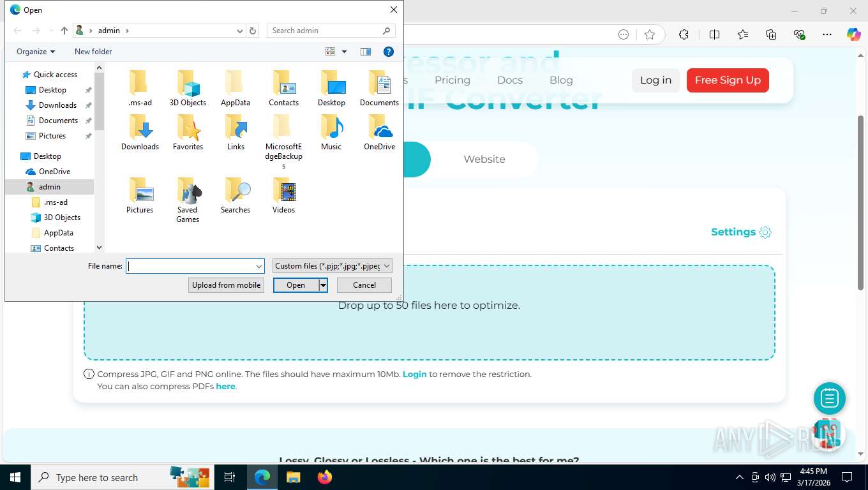Open the Copilot icon in Edge
This screenshot has height=490, width=868.
853,34
